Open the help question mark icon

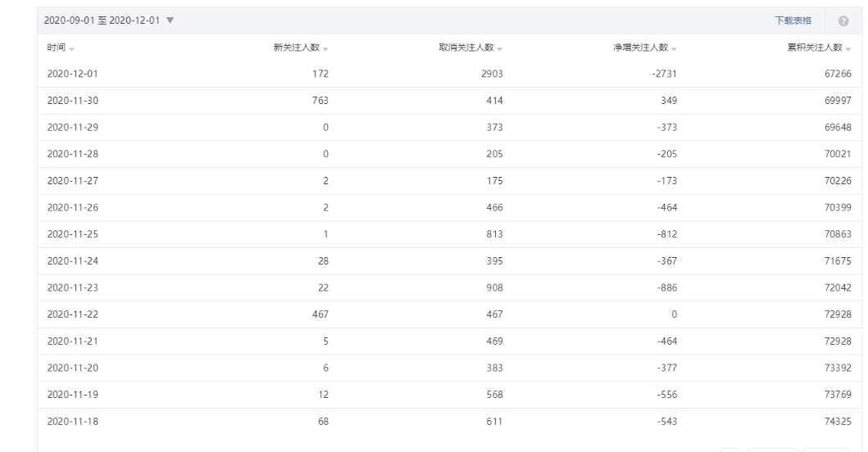843,21
